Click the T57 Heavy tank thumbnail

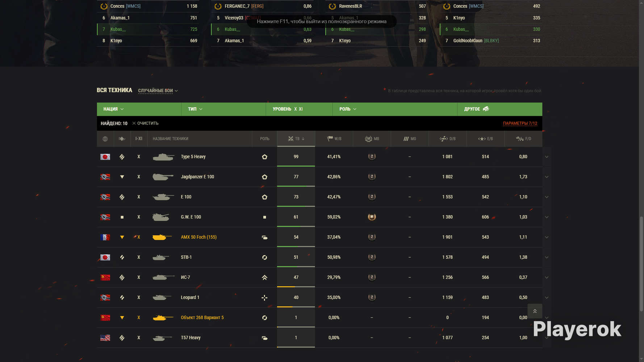[162, 338]
